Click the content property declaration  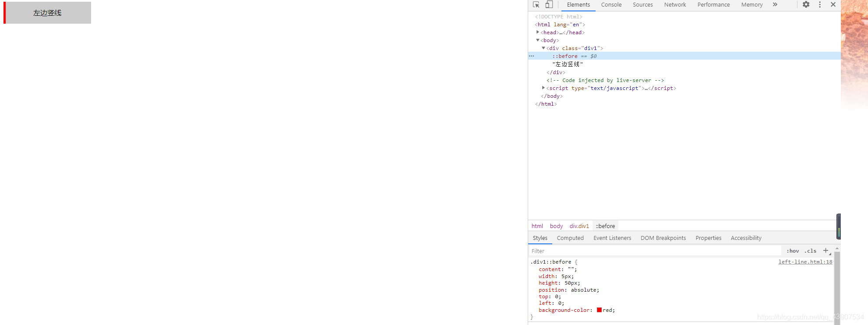point(557,269)
